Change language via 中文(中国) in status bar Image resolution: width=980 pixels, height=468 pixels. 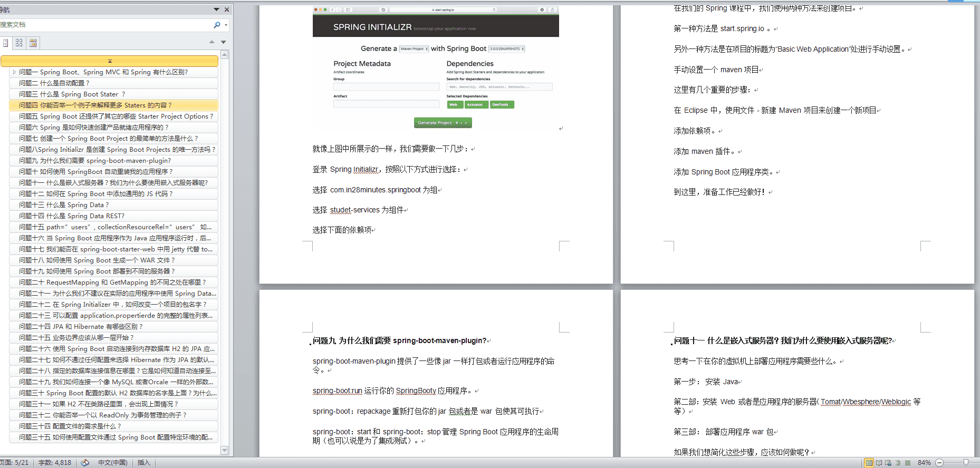[x=113, y=463]
